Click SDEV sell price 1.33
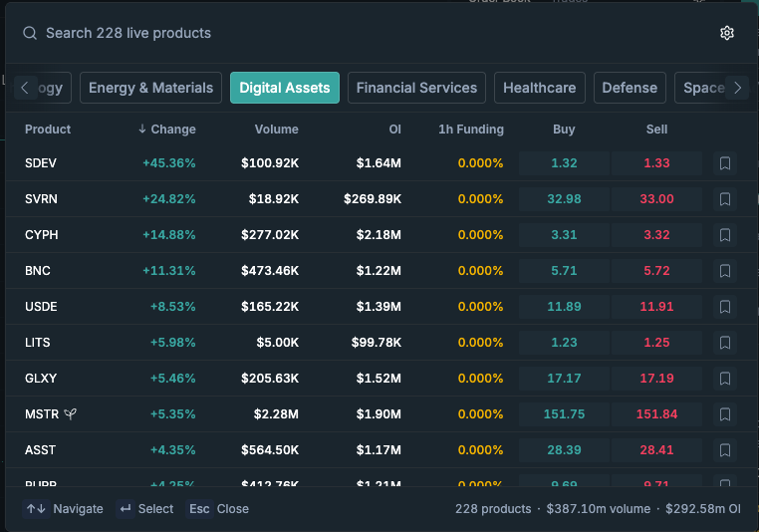The width and height of the screenshot is (759, 532). tap(656, 163)
